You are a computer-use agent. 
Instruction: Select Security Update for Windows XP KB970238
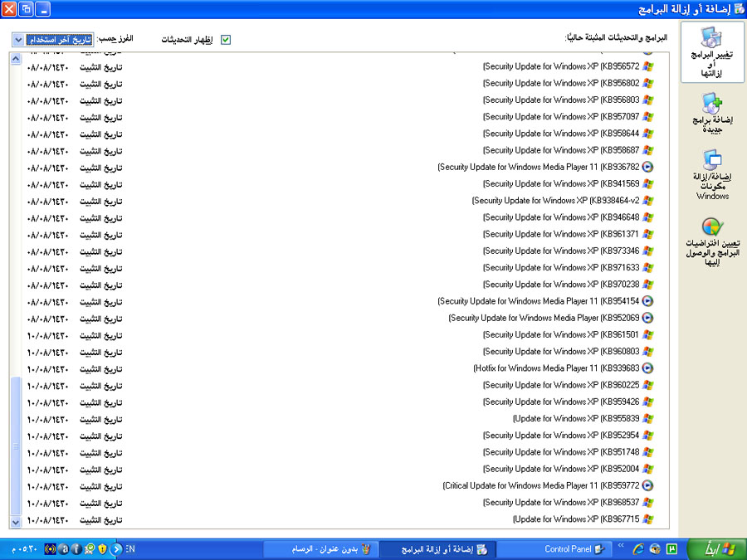click(x=561, y=285)
